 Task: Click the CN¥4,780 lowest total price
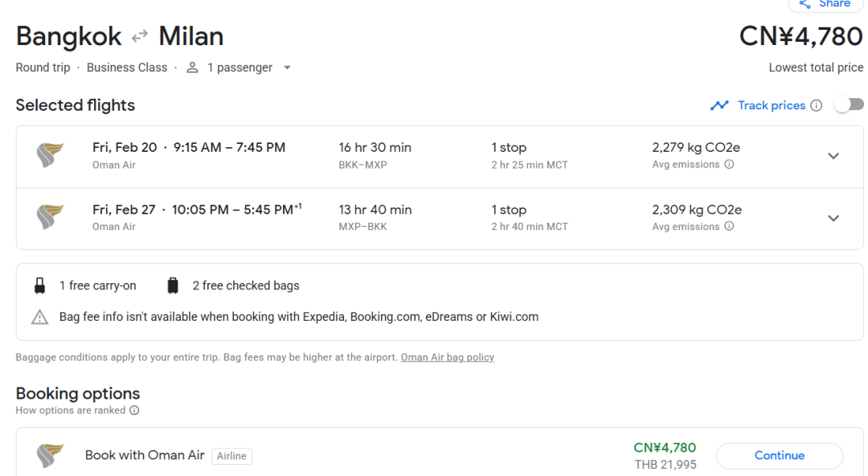click(801, 36)
